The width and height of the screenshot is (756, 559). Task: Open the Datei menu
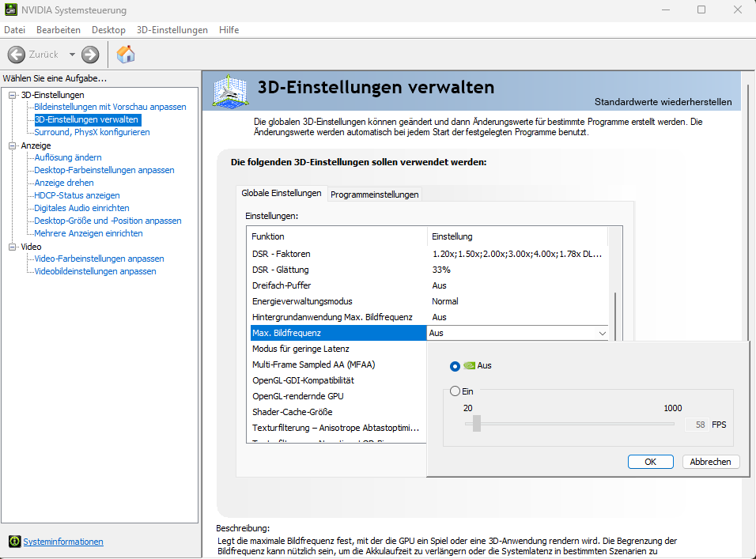(x=14, y=30)
